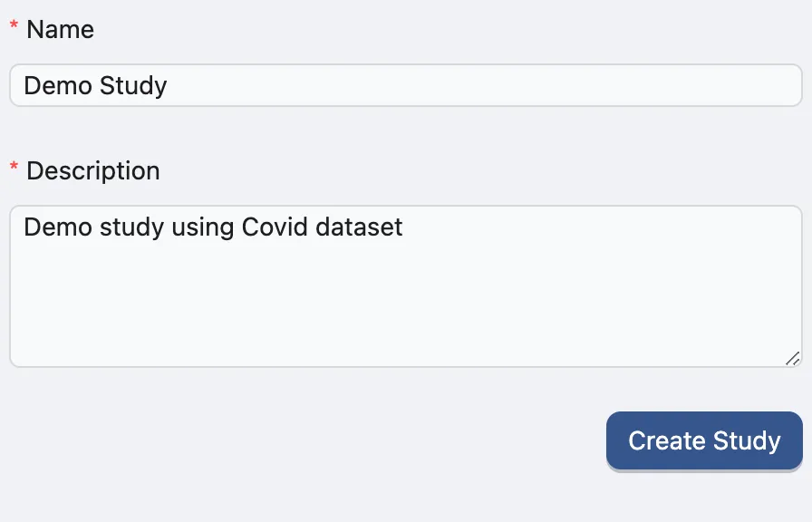Click the text 'Demo study using Covid dataset'
Viewport: 812px width, 522px height.
[214, 227]
